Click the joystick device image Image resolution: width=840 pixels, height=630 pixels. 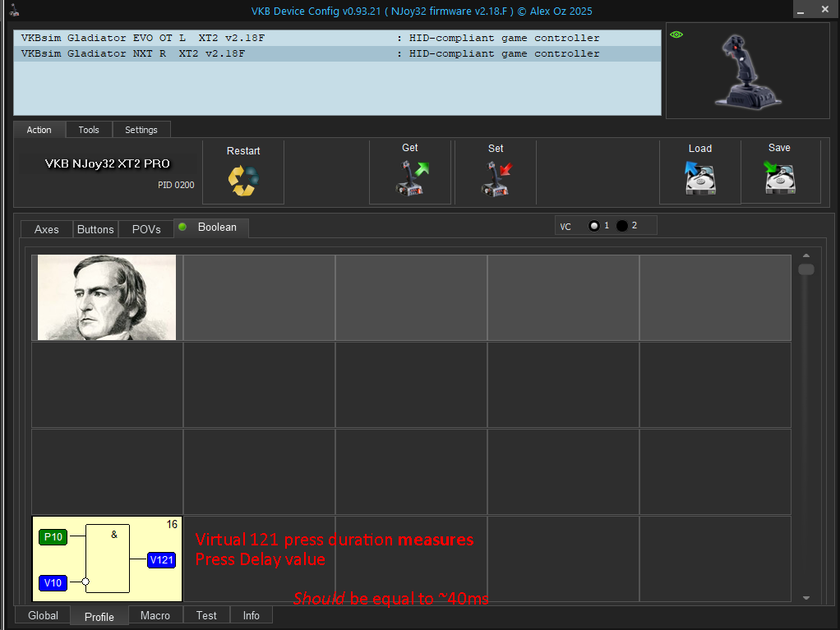coord(747,71)
